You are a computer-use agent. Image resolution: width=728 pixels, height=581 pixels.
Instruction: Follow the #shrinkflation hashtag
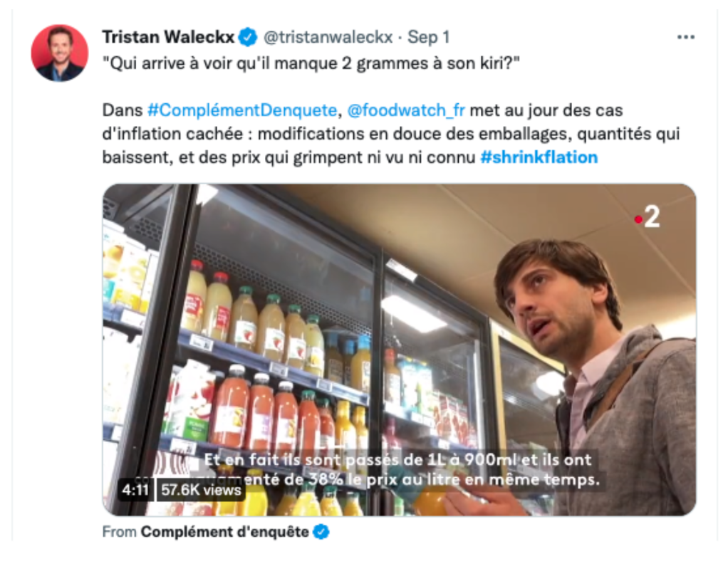[x=539, y=157]
